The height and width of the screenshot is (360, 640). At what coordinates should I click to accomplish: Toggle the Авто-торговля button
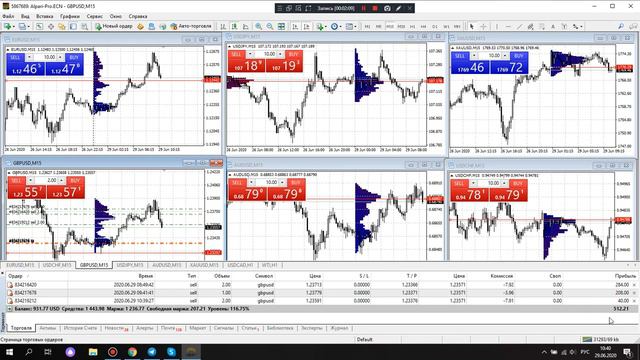(x=191, y=27)
